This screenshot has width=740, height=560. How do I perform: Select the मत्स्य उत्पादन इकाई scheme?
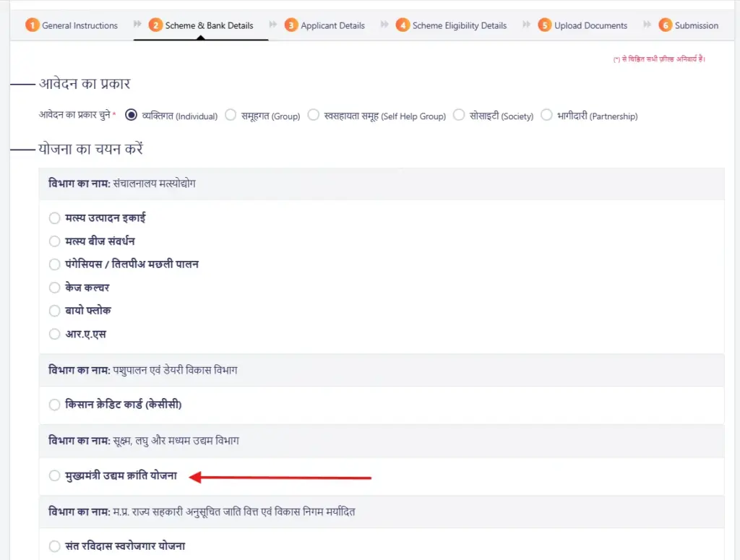55,218
